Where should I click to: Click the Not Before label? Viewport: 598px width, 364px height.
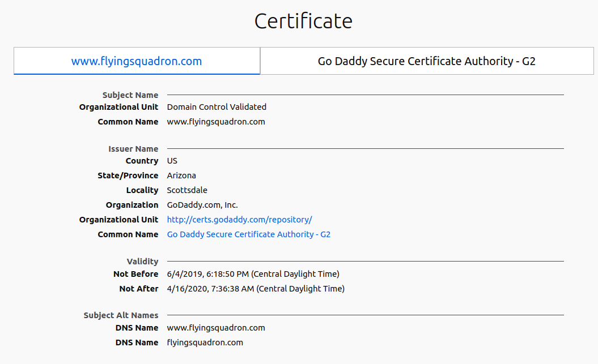[136, 274]
